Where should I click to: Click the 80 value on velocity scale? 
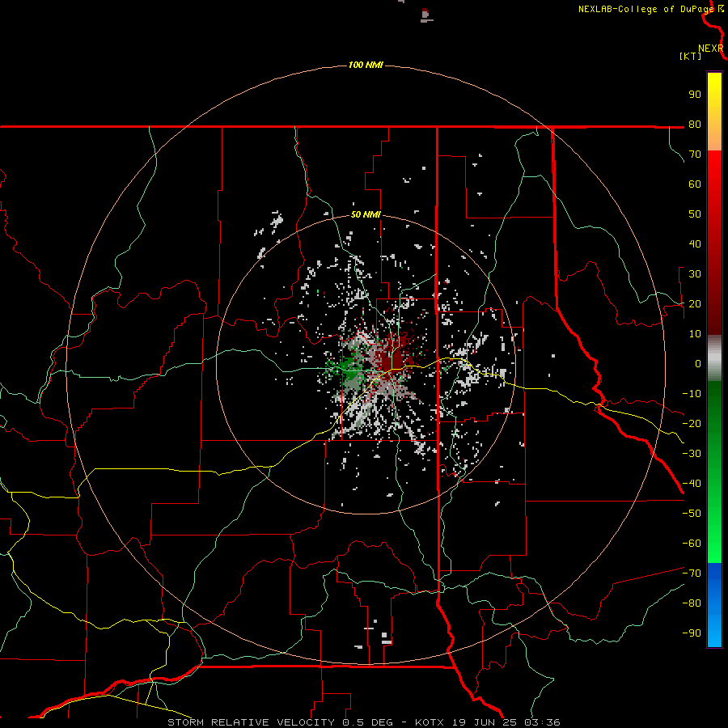tap(695, 124)
